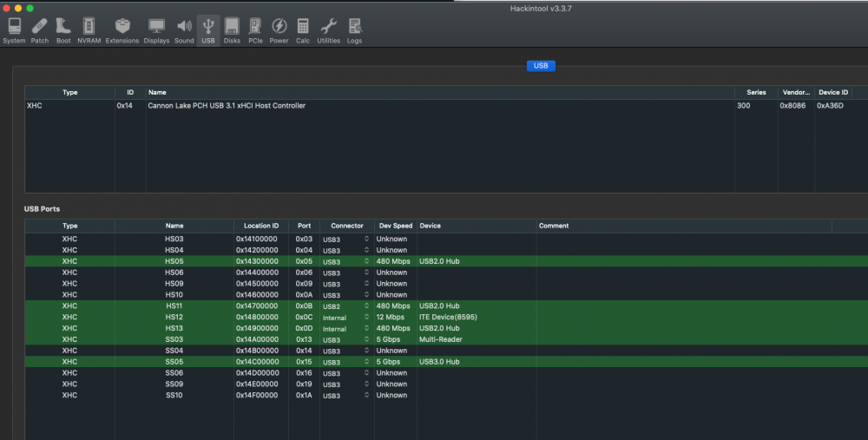Select the HS05 USB2.0 Hub row
This screenshot has height=440, width=868.
[446, 261]
